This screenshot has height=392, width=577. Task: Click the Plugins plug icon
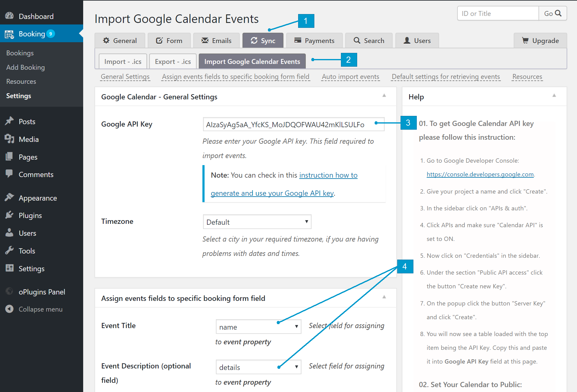tap(9, 215)
